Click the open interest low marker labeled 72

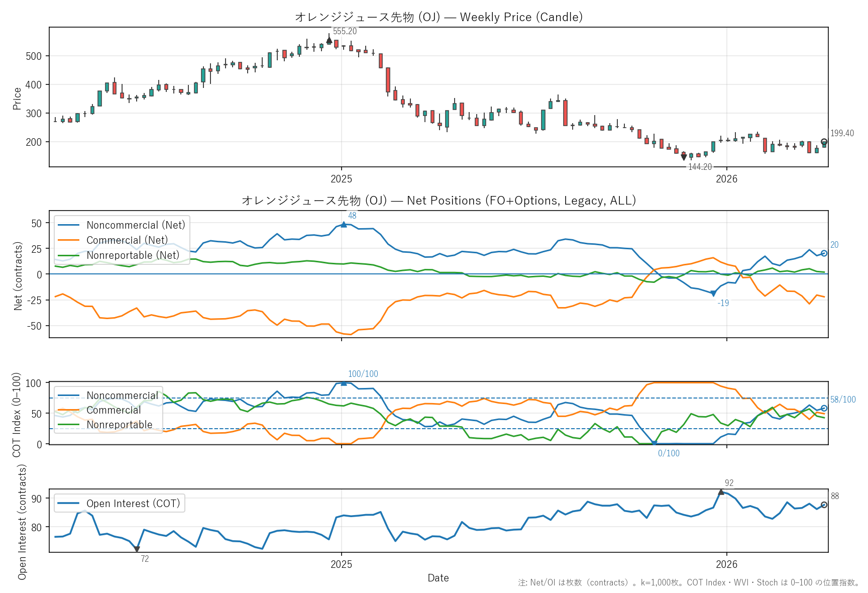(137, 549)
